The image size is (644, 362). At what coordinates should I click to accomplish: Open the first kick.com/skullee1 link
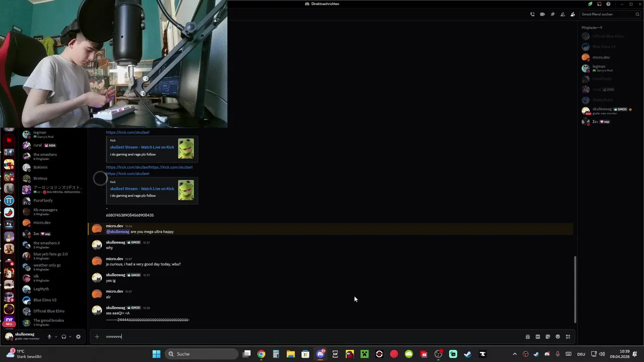pos(128,132)
